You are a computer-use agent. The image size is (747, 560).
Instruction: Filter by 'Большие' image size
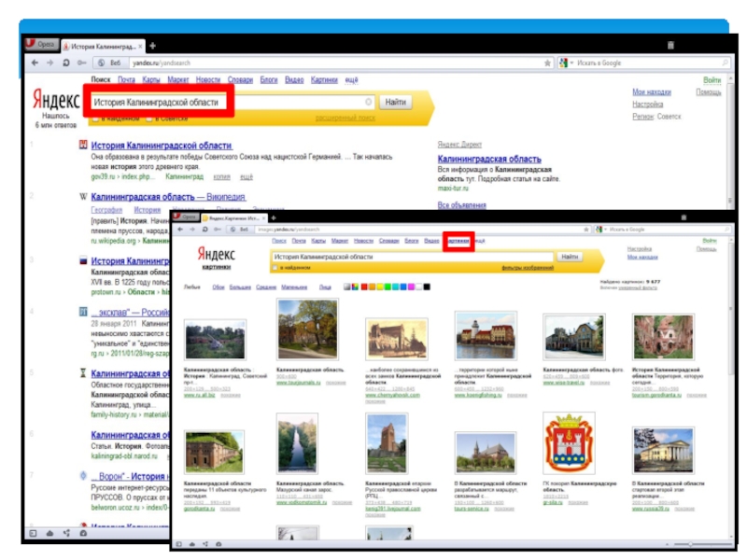click(x=240, y=287)
